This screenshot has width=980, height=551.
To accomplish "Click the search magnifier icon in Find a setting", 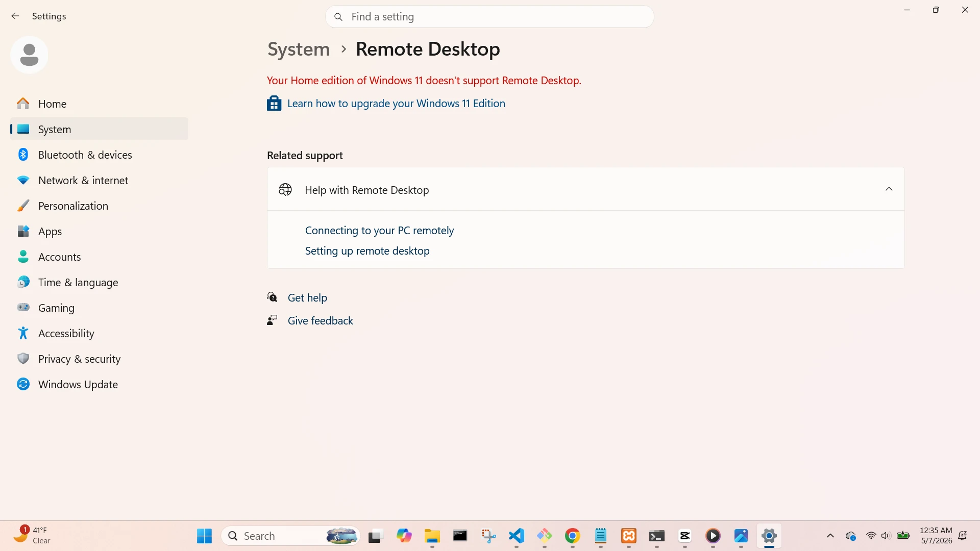I will [338, 17].
